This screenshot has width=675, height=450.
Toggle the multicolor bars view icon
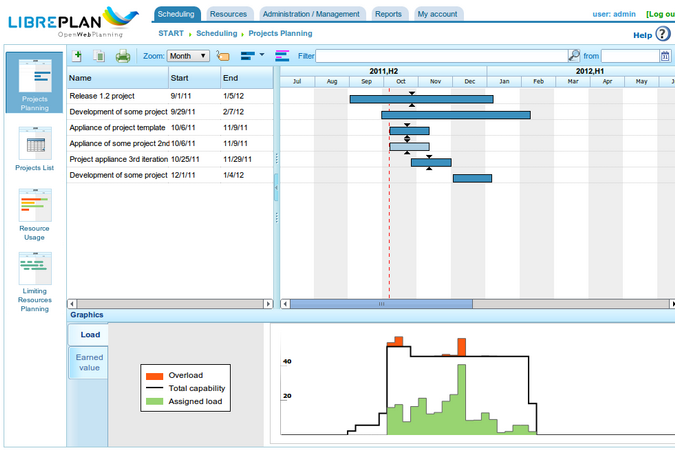click(x=282, y=56)
